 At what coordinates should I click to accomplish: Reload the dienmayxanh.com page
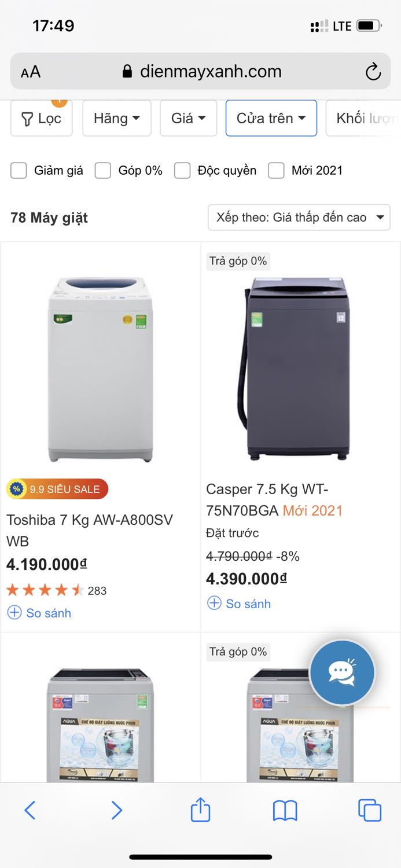(x=373, y=72)
